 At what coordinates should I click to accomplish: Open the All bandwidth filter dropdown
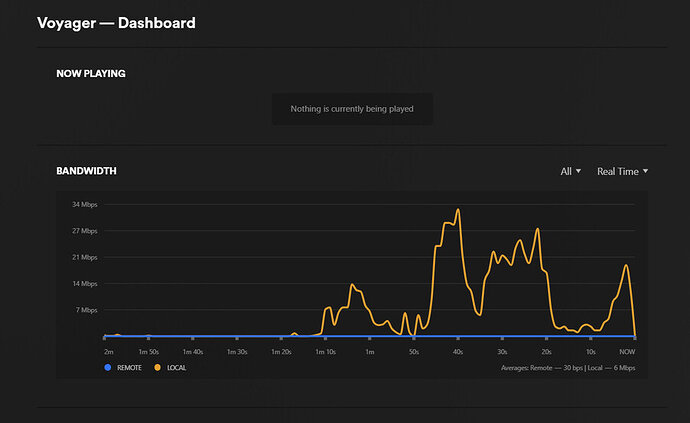[x=570, y=172]
